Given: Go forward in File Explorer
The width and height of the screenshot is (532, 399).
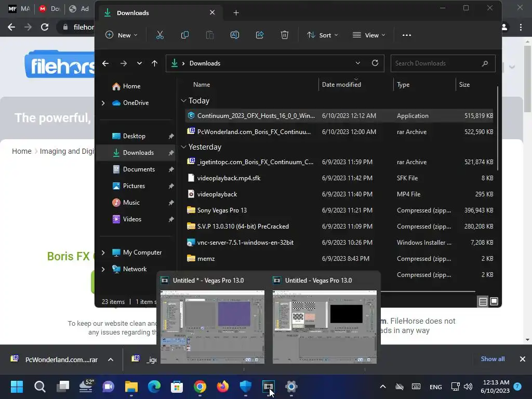Looking at the screenshot, I should 124,63.
